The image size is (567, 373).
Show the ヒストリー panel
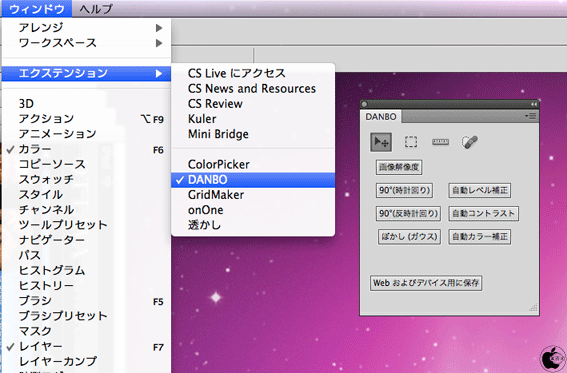point(86,286)
